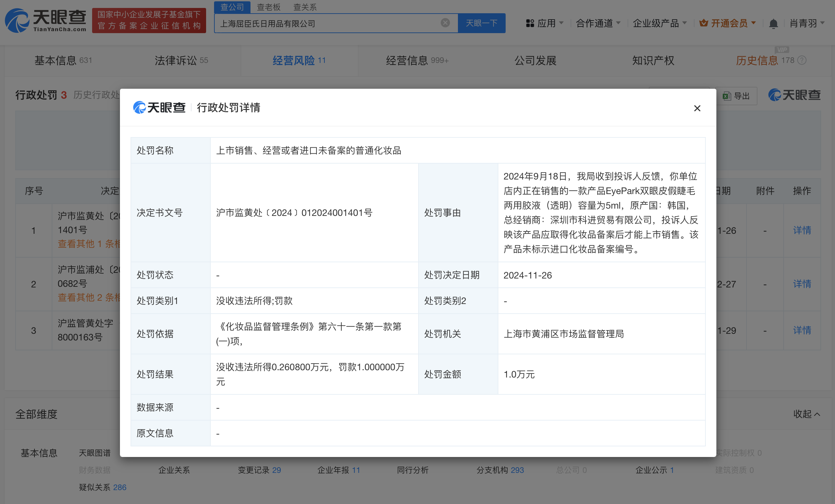This screenshot has height=504, width=835.
Task: Click the dialog's 天眼查 logo
Action: 159,108
